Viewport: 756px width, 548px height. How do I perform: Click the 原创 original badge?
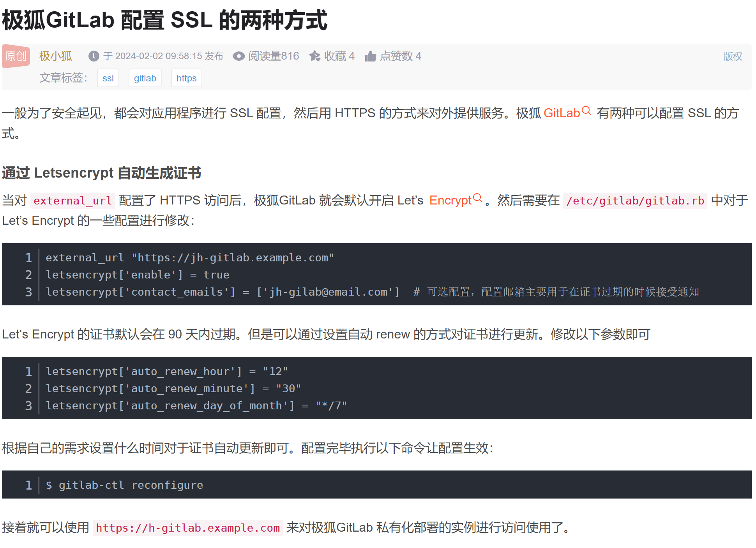pos(16,56)
